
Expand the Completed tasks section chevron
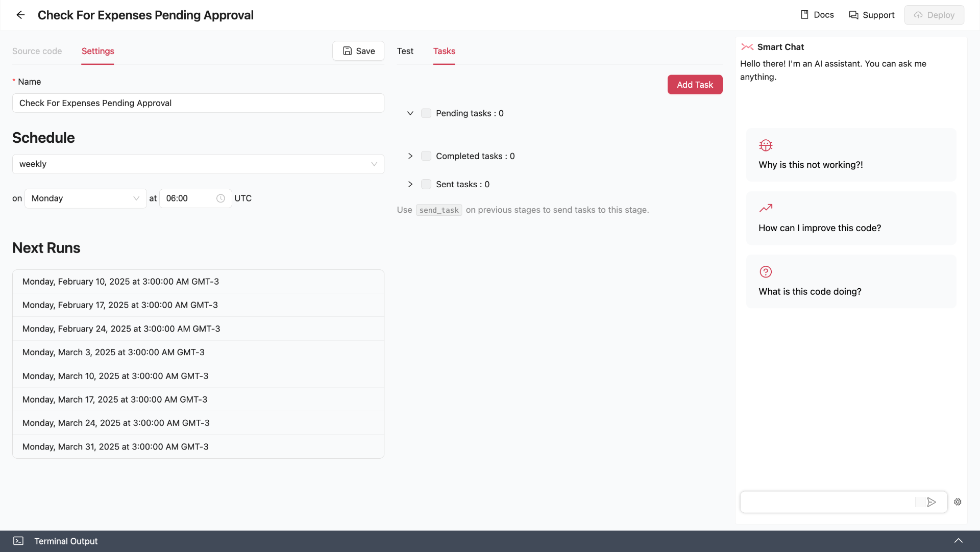[410, 156]
